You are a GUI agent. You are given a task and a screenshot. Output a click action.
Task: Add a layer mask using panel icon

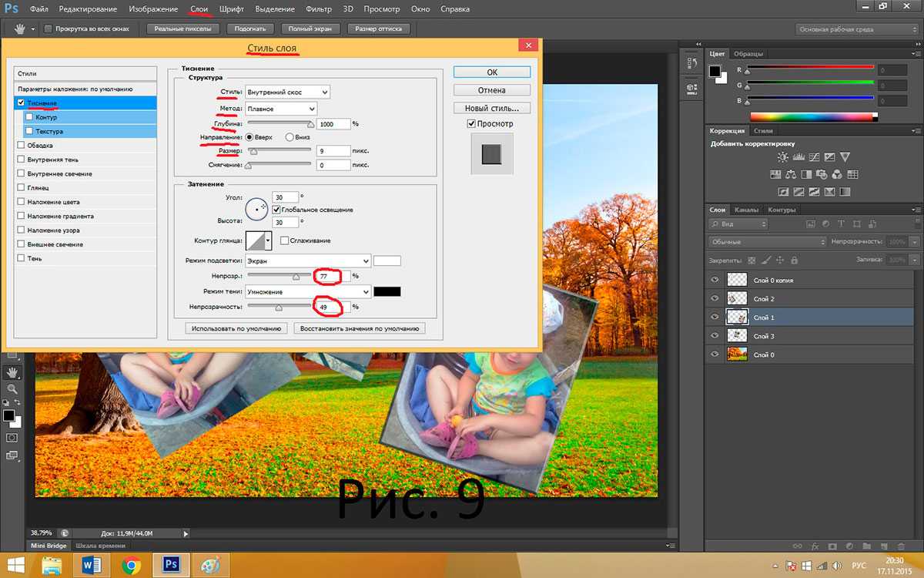tap(832, 546)
